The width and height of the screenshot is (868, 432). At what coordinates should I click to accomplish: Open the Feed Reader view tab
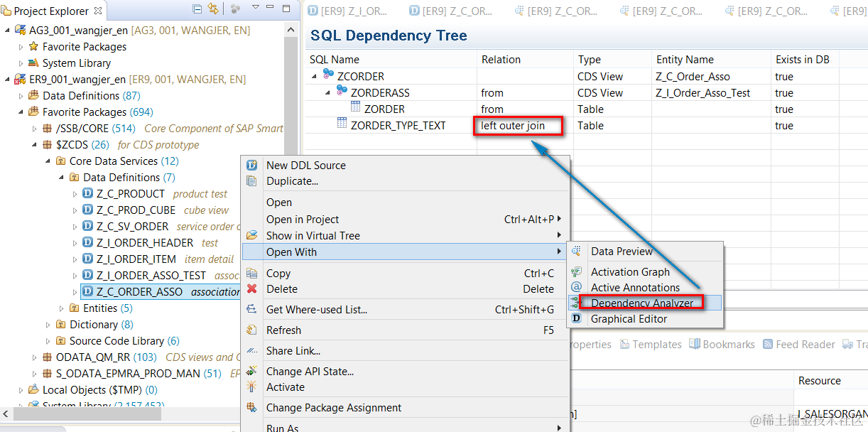[x=799, y=344]
